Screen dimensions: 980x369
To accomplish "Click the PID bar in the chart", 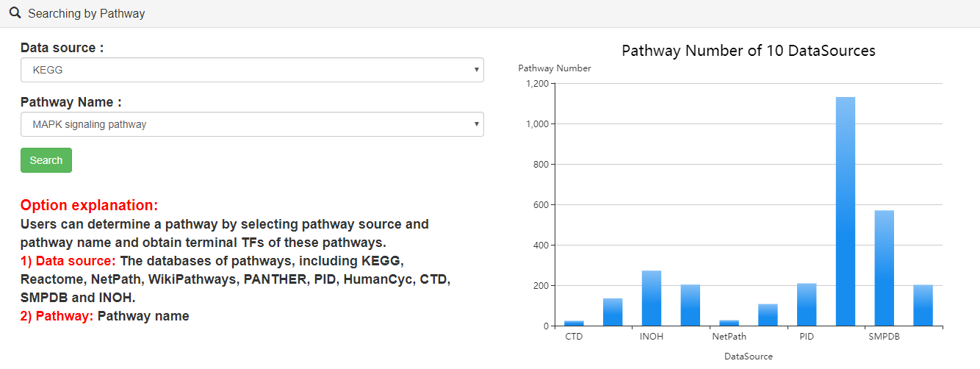I will tap(807, 304).
